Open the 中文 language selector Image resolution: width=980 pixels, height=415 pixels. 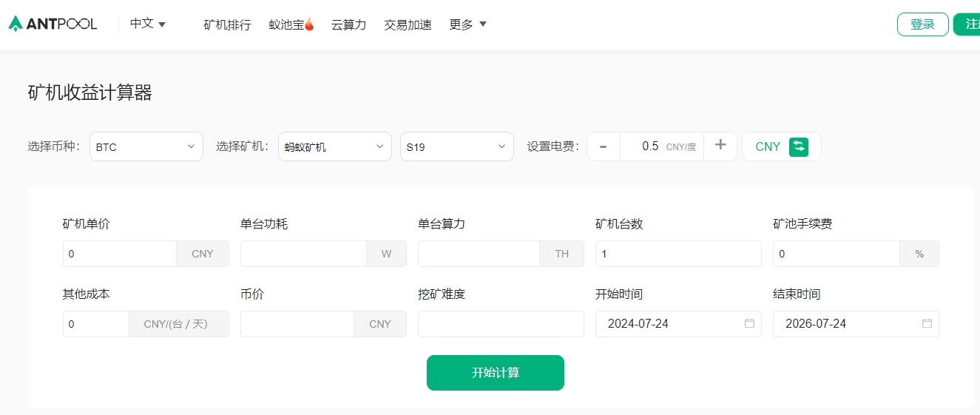(147, 24)
